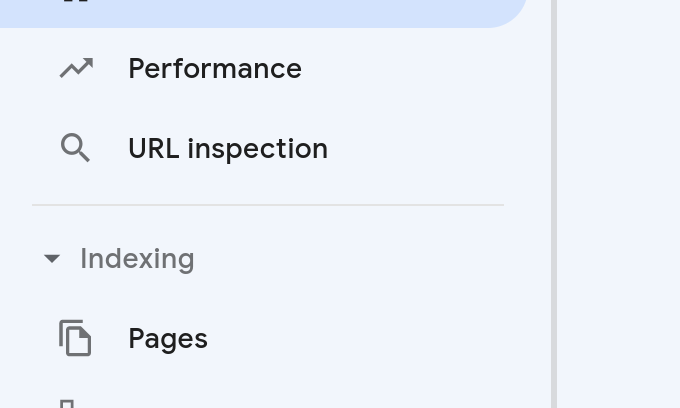Click the divider line above Indexing
Screen dimensions: 680x408
pos(268,205)
